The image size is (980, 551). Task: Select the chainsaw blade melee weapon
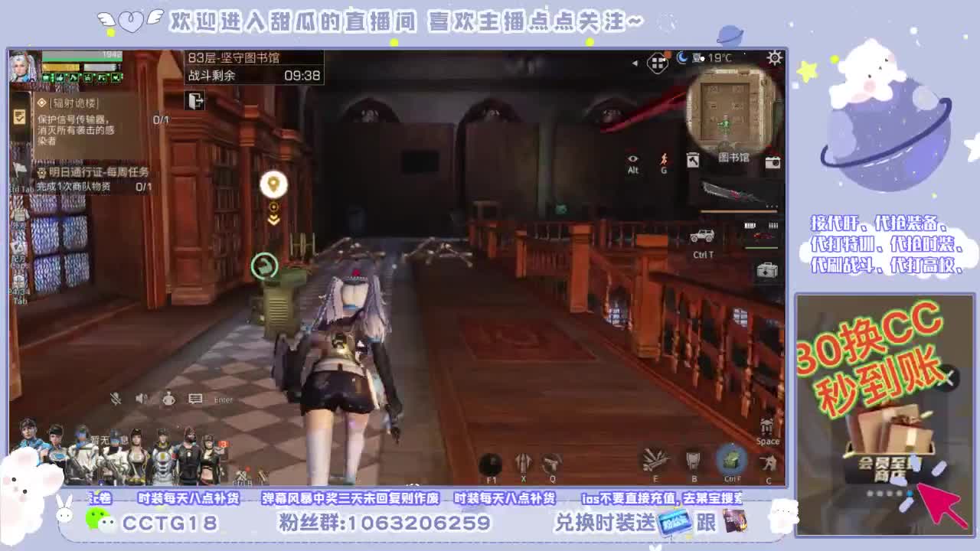733,193
